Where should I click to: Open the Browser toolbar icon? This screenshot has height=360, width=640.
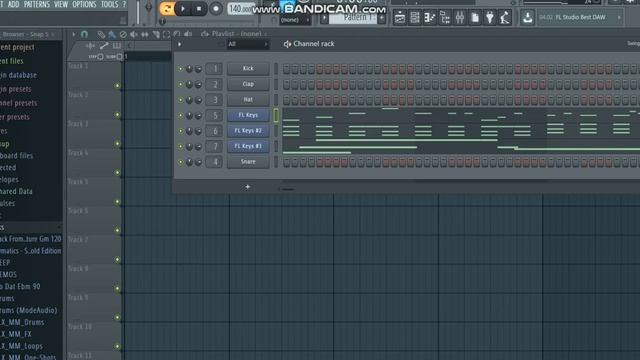tap(445, 18)
